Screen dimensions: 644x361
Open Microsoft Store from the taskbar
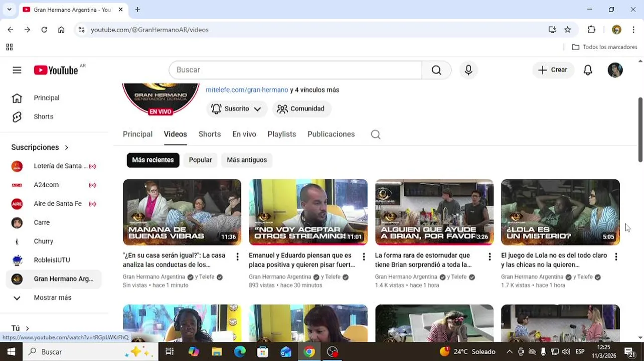(x=263, y=351)
